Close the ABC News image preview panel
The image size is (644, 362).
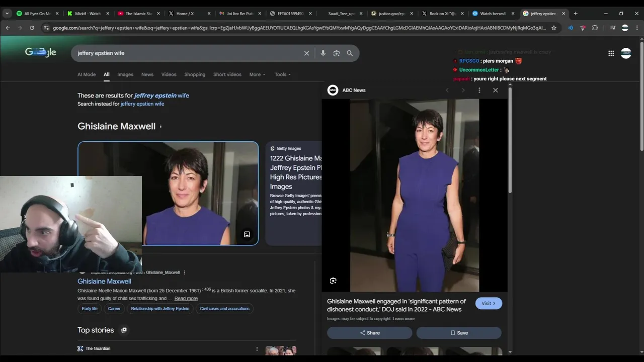point(496,90)
